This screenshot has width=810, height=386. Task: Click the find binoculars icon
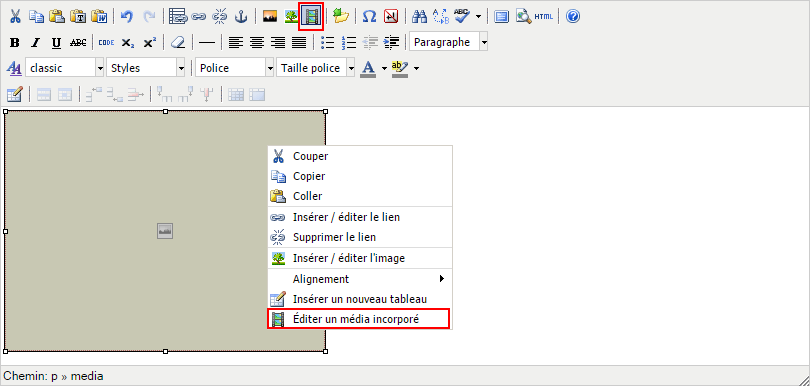[419, 17]
